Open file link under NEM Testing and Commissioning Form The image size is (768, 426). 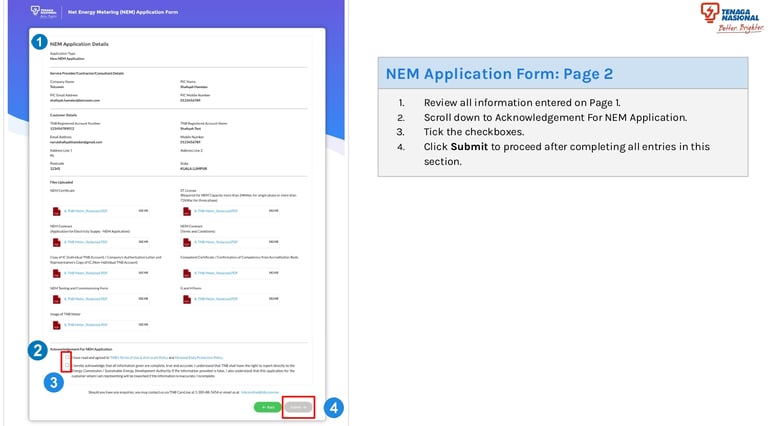tap(86, 299)
